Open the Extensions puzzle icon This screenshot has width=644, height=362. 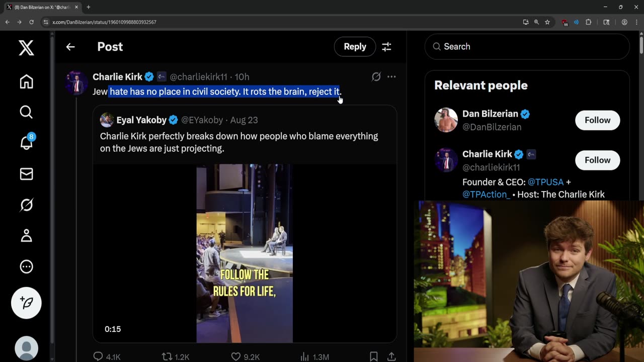[588, 22]
